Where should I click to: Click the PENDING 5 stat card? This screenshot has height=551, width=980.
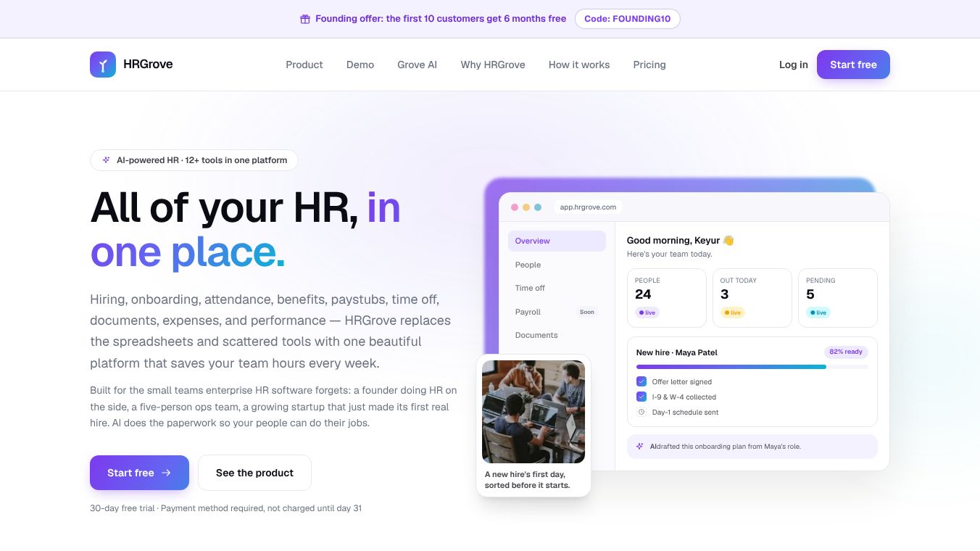[838, 298]
